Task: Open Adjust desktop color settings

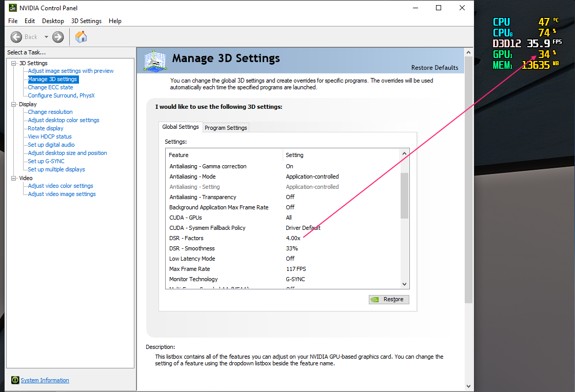Action: pyautogui.click(x=64, y=120)
